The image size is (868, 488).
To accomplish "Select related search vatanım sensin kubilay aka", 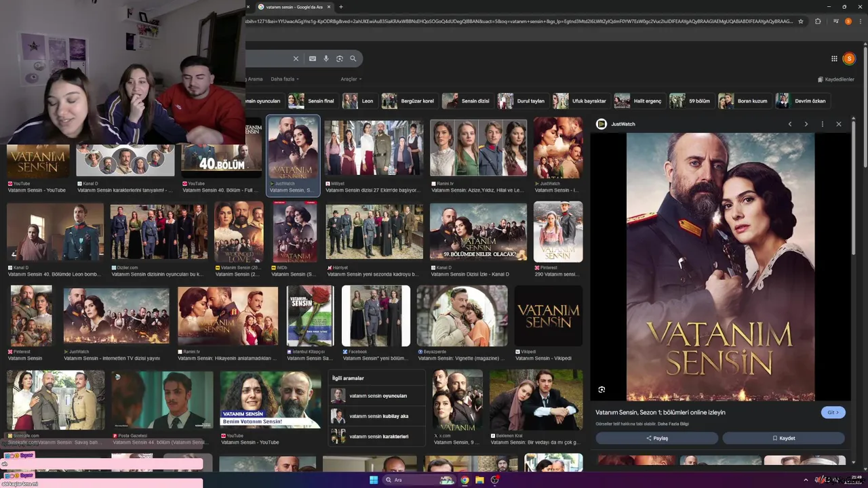I will (x=378, y=416).
